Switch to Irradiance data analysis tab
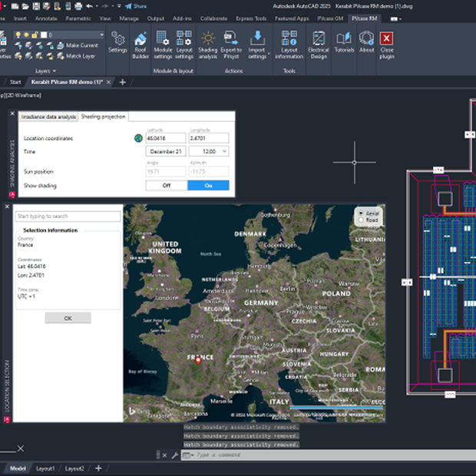This screenshot has width=476, height=476. pos(48,117)
